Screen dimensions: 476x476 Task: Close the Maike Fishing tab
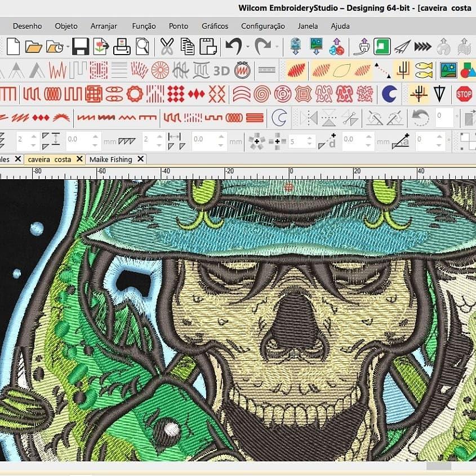point(141,159)
